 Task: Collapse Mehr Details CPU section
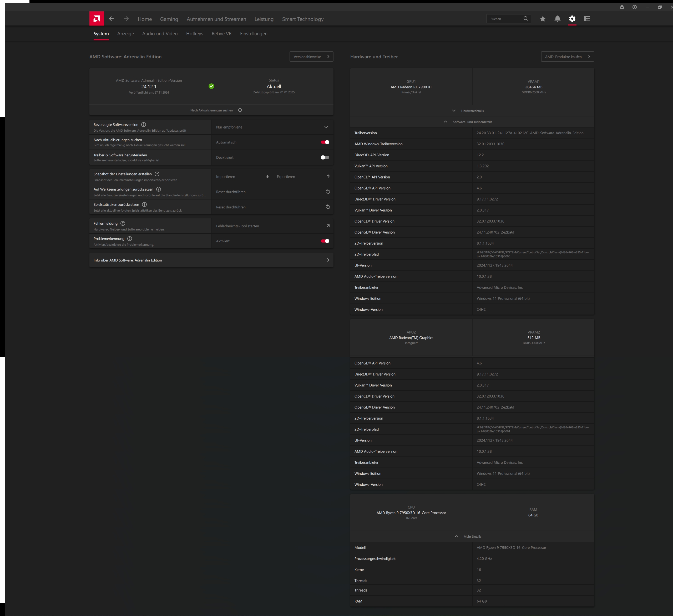pos(472,536)
